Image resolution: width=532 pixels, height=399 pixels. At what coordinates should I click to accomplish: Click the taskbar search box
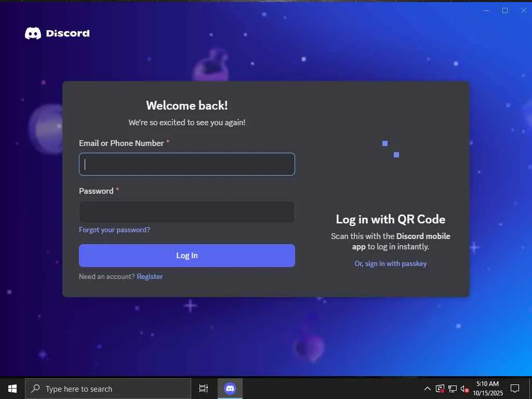click(x=108, y=389)
